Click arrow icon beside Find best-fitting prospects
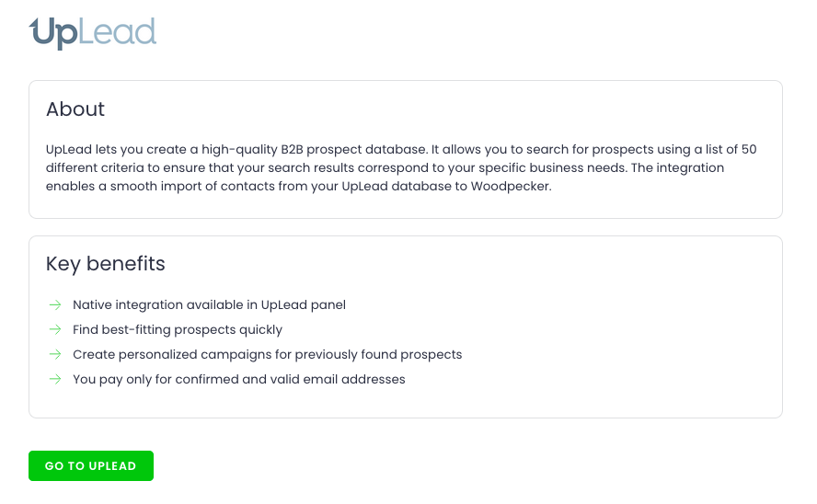Screen dimensions: 817x504 pos(55,329)
